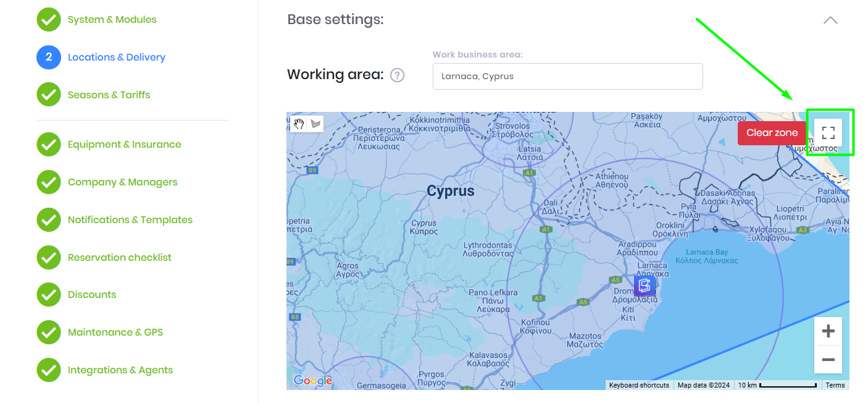Click the Working area help question icon

tap(398, 75)
